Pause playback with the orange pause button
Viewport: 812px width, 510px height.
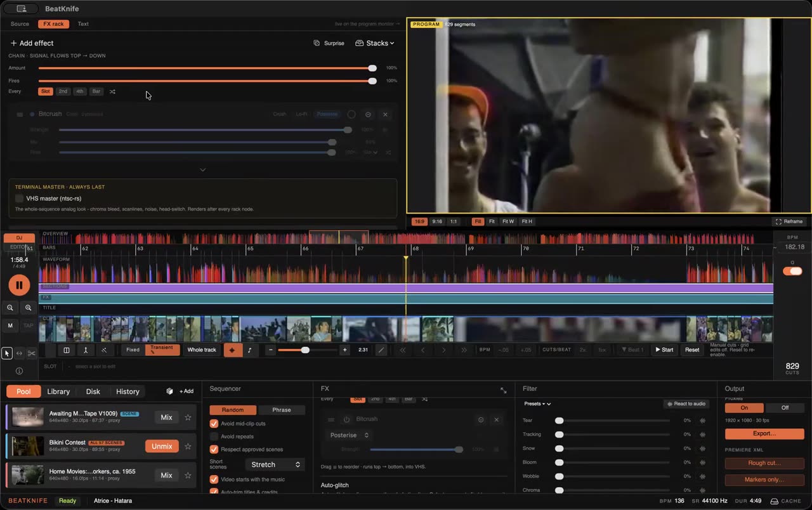19,285
